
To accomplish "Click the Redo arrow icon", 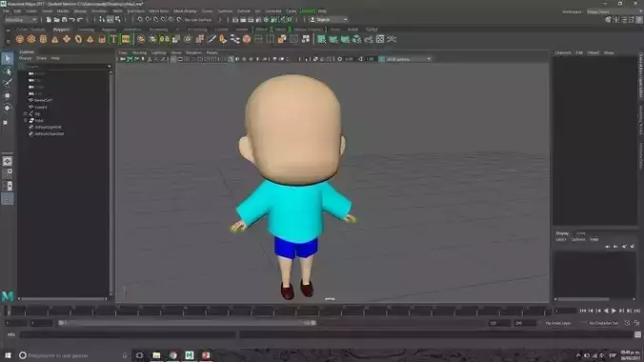I will point(80,20).
